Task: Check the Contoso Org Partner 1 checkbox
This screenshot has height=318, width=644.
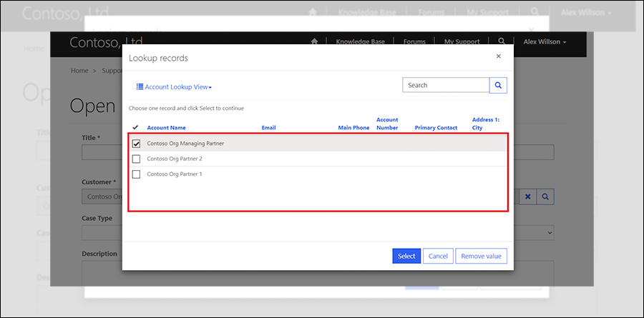Action: 137,174
